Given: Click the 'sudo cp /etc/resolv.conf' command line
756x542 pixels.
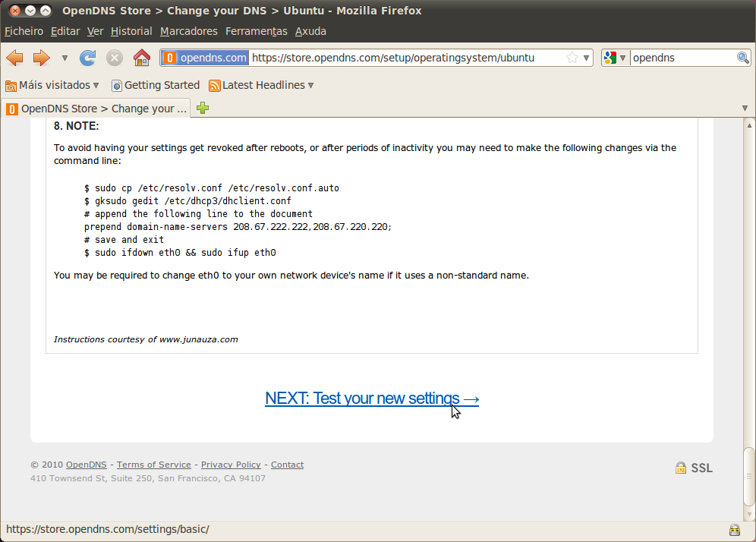Looking at the screenshot, I should point(212,188).
